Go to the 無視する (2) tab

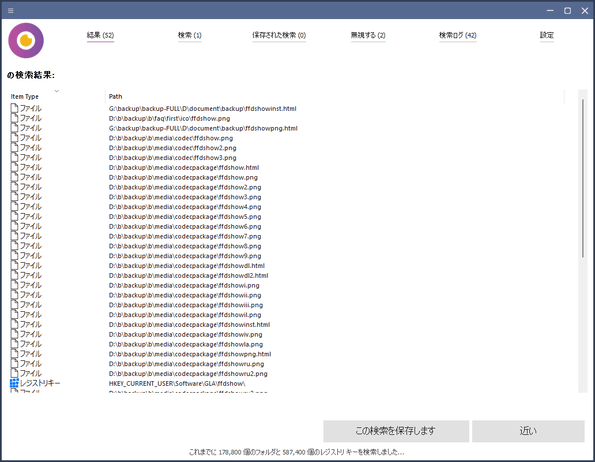[x=368, y=35]
